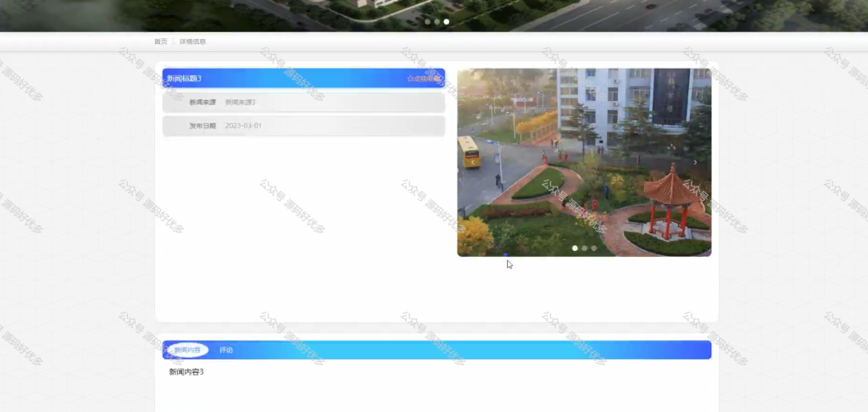The image size is (868, 412).
Task: Click the 发布日期 field showing 2023-03-01
Action: coord(303,125)
